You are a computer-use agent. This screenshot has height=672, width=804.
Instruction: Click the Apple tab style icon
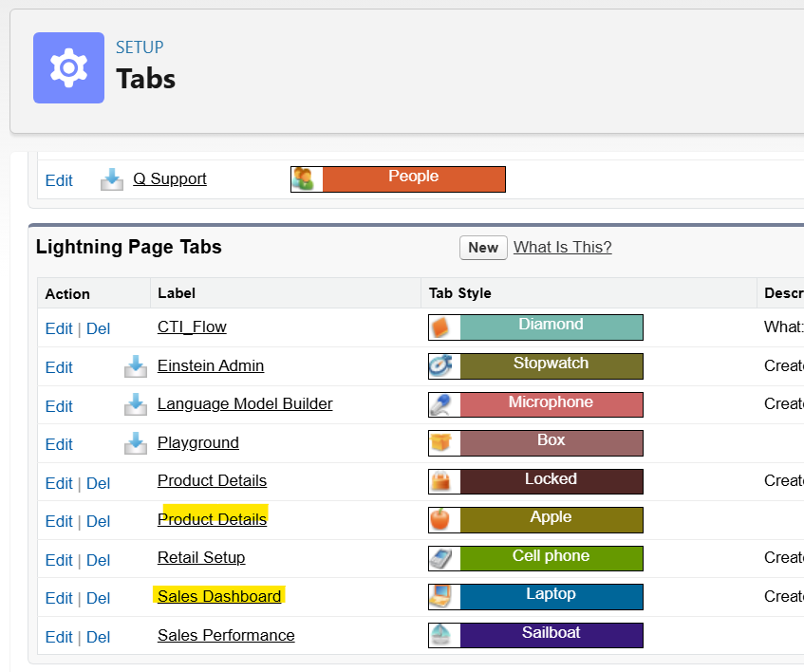click(443, 520)
